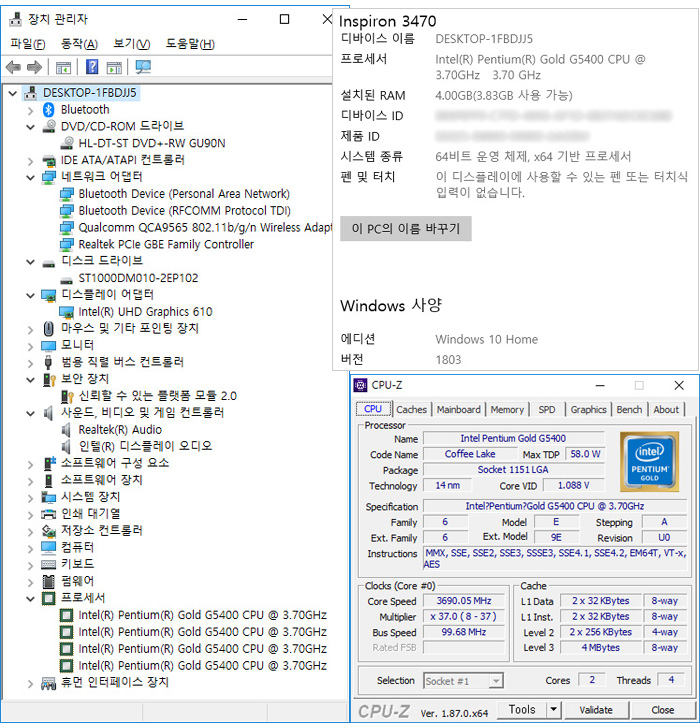This screenshot has height=727, width=700.
Task: Click the Bluetooth category icon
Action: coord(49,110)
